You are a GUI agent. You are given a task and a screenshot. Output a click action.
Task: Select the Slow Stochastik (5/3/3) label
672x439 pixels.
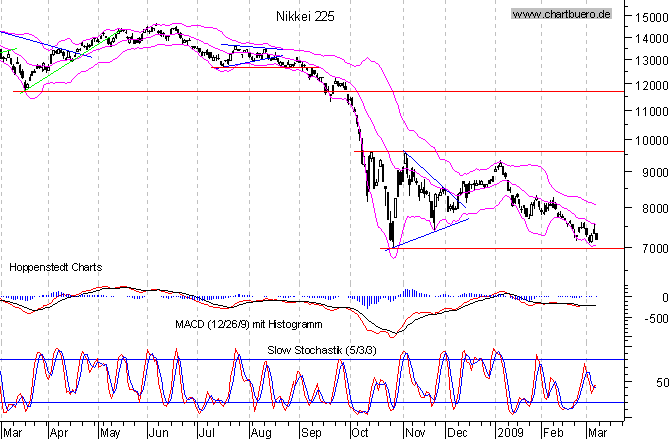(322, 350)
